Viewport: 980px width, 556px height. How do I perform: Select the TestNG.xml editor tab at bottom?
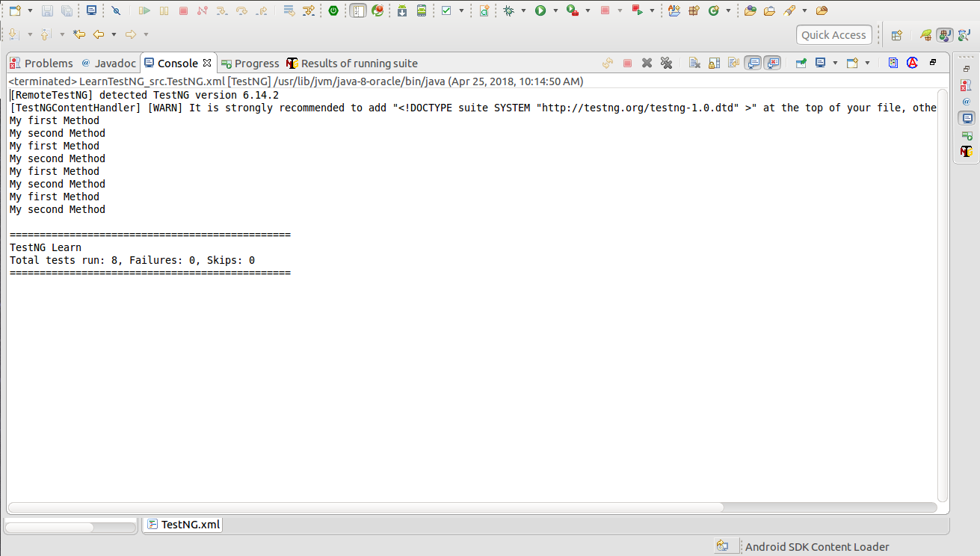(x=184, y=525)
